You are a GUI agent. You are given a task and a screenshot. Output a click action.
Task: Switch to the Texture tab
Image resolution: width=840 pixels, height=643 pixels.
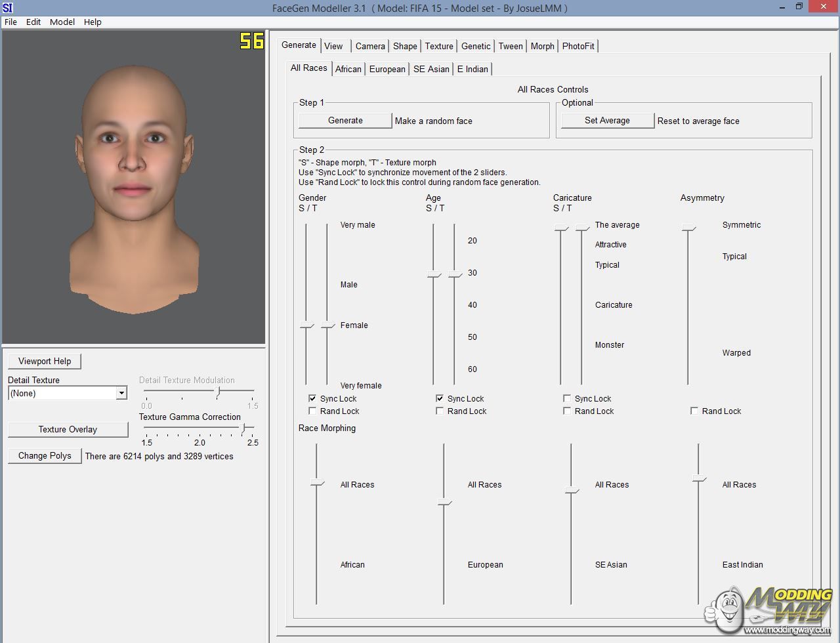pos(438,46)
